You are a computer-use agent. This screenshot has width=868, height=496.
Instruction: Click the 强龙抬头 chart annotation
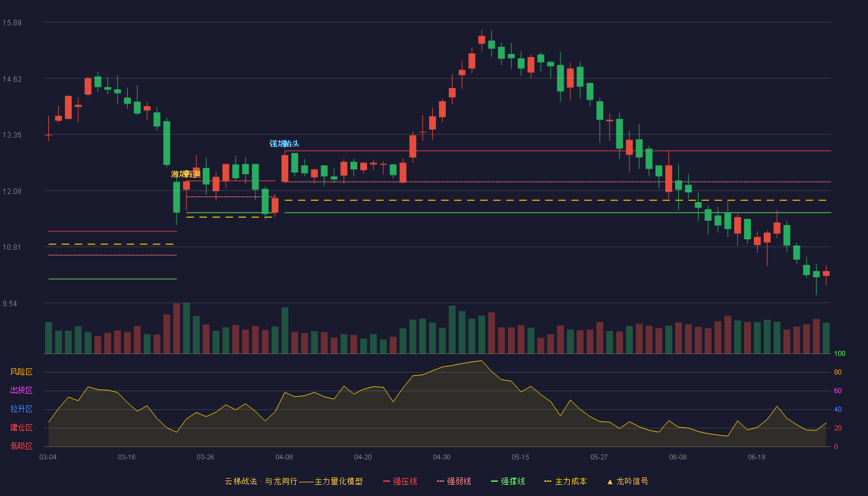[285, 144]
